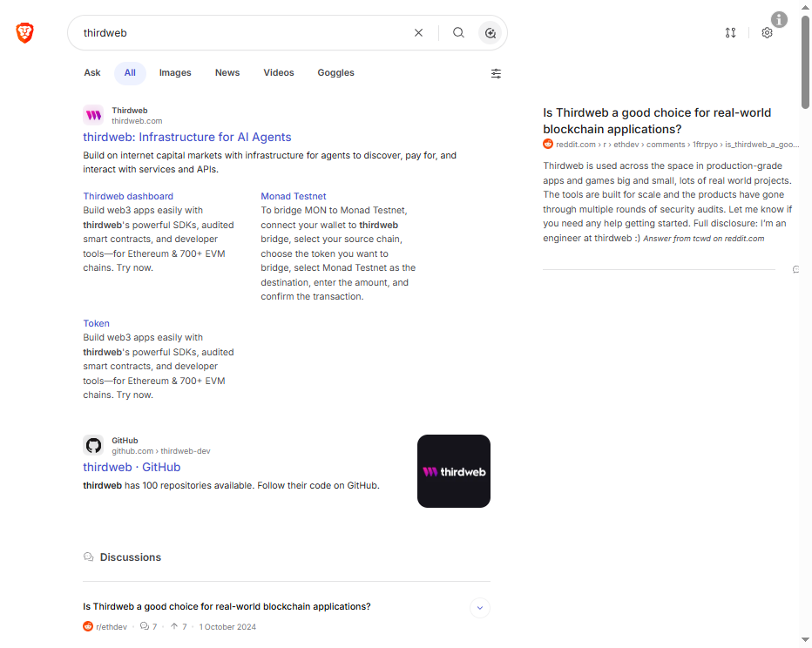
Task: Click the r/ethdev subreddit label
Action: (112, 627)
